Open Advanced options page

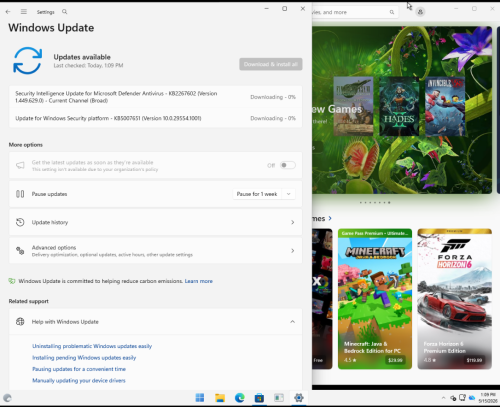click(x=156, y=251)
